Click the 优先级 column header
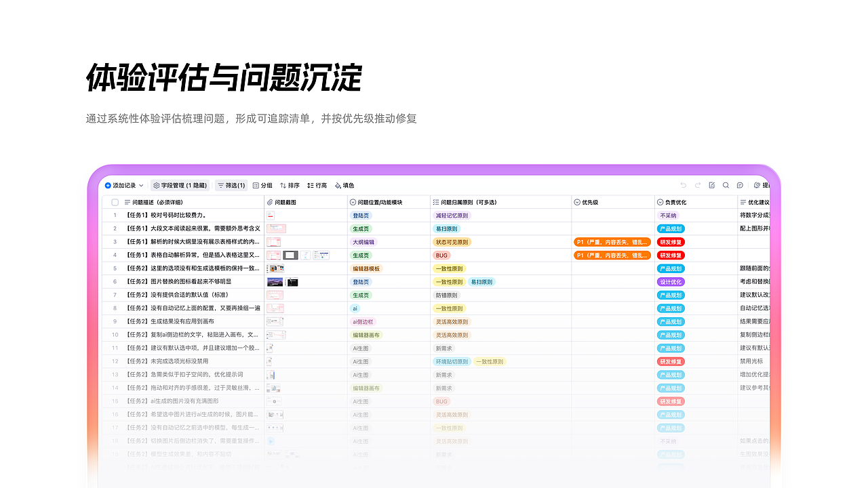Viewport: 868px width, 488px height. pyautogui.click(x=613, y=202)
